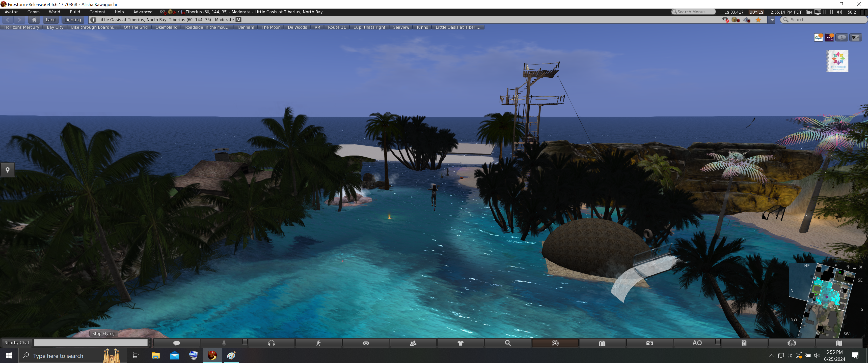Open the help question-mark toolbar button

744,343
